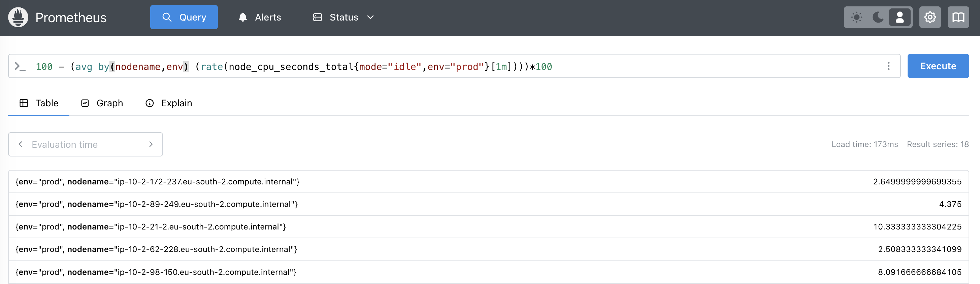The image size is (980, 284).
Task: Open the settings gear icon
Action: [x=929, y=17]
